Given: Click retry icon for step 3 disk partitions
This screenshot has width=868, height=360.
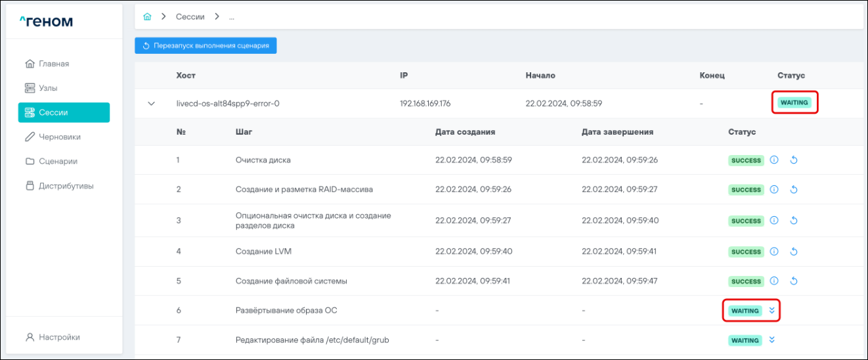Looking at the screenshot, I should point(793,221).
